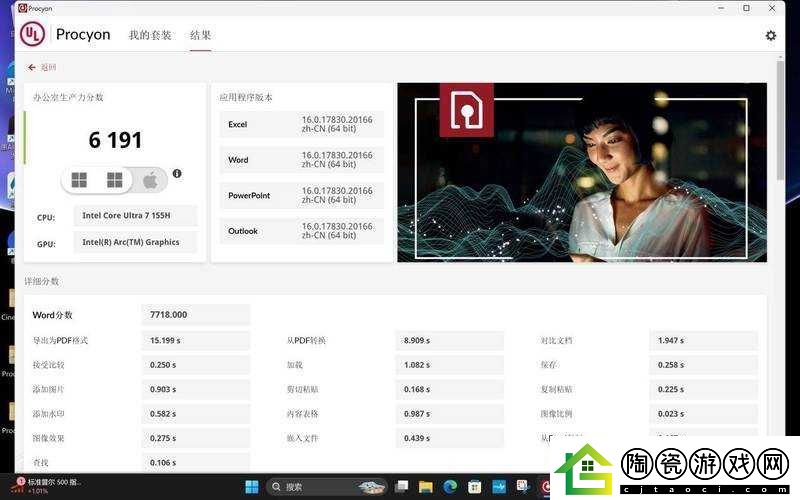Image resolution: width=800 pixels, height=500 pixels.
Task: Launch Microsoft Edge from the taskbar
Action: [450, 487]
